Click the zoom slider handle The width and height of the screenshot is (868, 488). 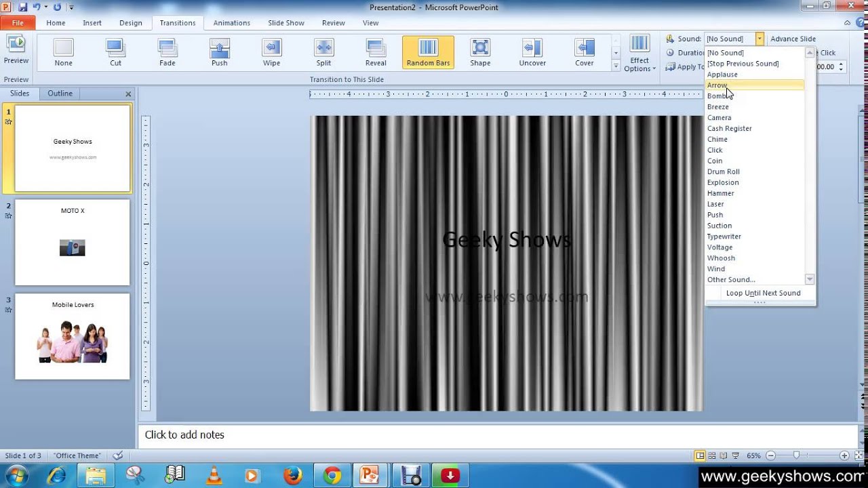pyautogui.click(x=797, y=456)
